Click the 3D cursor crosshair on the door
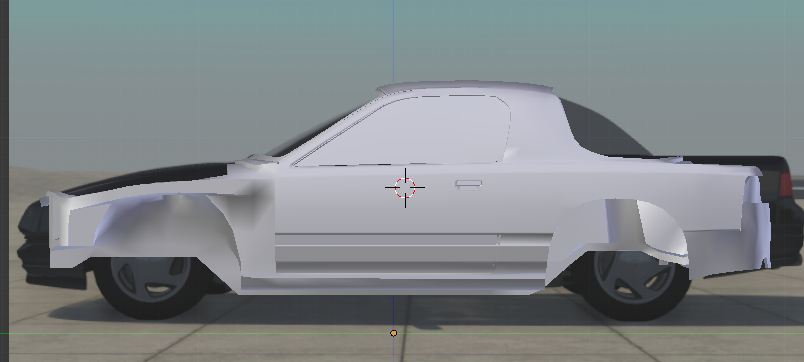 click(x=405, y=188)
